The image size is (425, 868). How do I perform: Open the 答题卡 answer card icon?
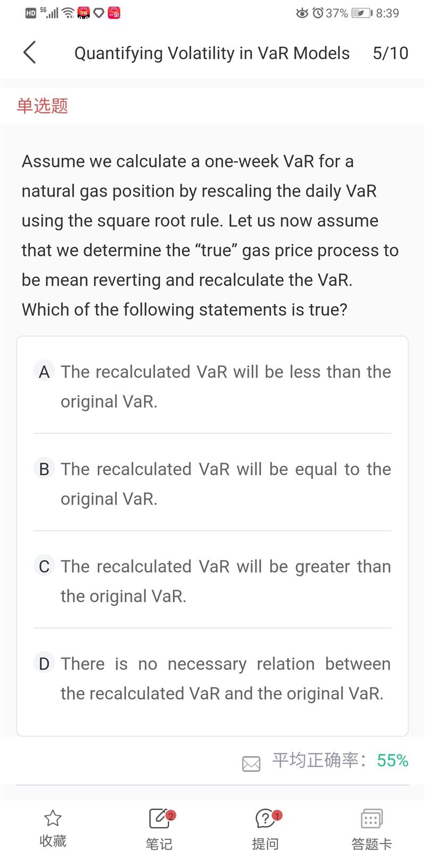[371, 819]
